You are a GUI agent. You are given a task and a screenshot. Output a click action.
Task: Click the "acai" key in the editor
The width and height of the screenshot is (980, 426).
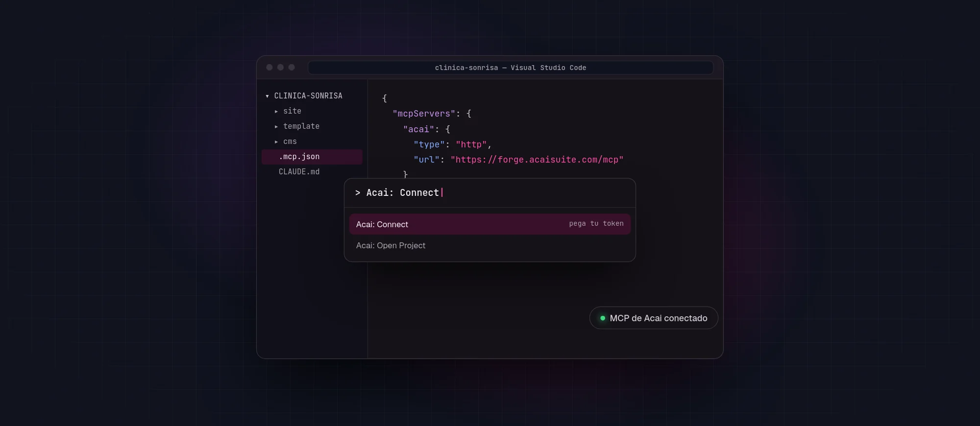click(419, 129)
